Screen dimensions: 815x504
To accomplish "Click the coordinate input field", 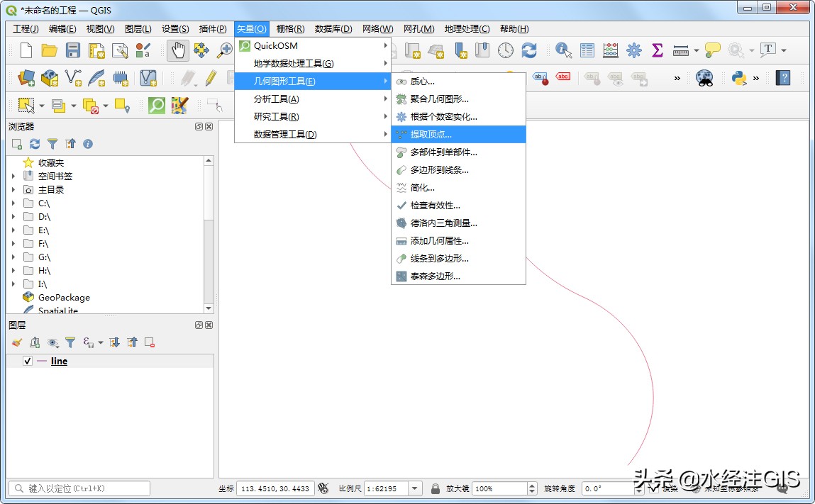I will point(275,488).
